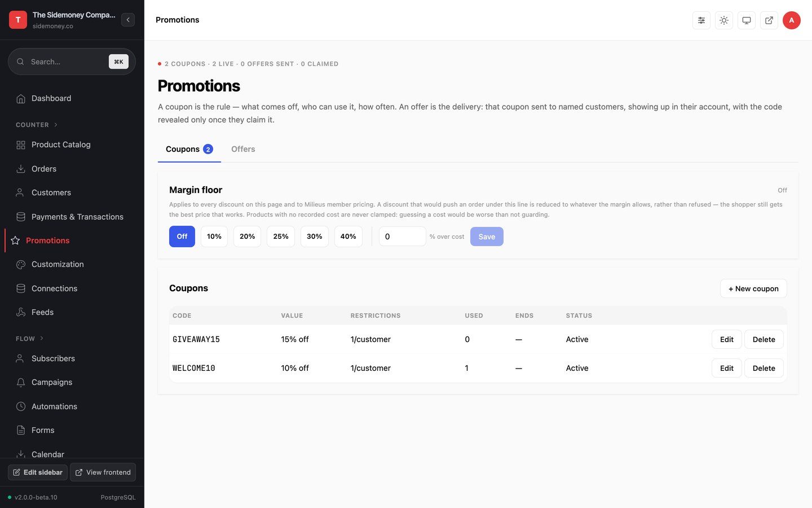
Task: Select the 20% margin floor preset
Action: tap(248, 237)
